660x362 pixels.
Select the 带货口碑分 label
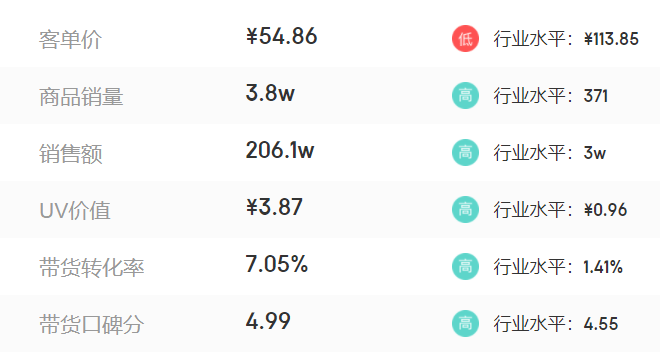tap(91, 324)
